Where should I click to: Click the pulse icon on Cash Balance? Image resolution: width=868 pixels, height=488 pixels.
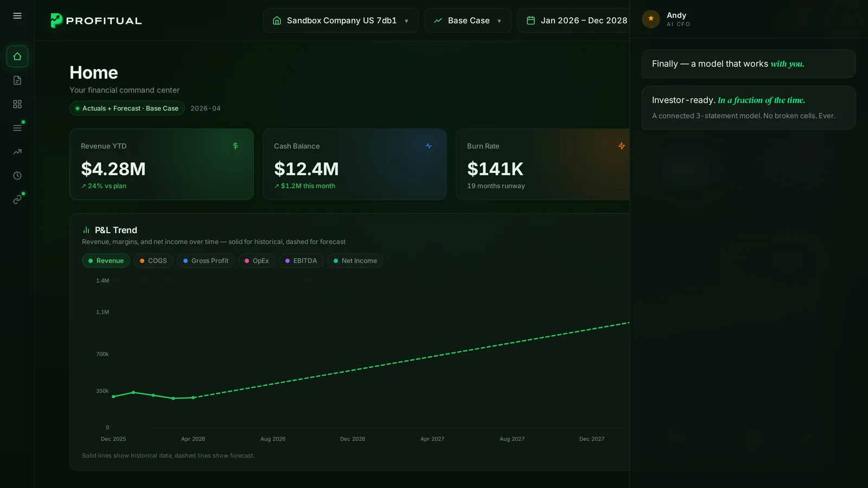[x=429, y=146]
